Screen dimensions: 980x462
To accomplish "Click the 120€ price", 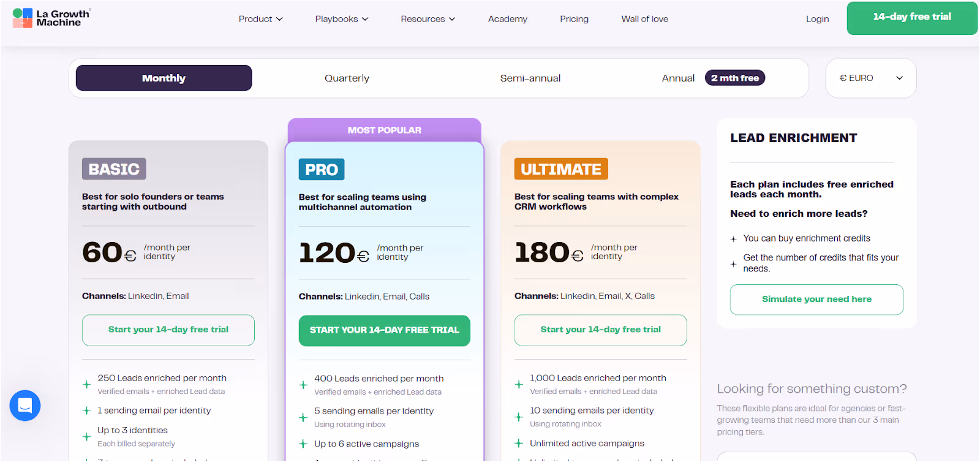I will (334, 253).
